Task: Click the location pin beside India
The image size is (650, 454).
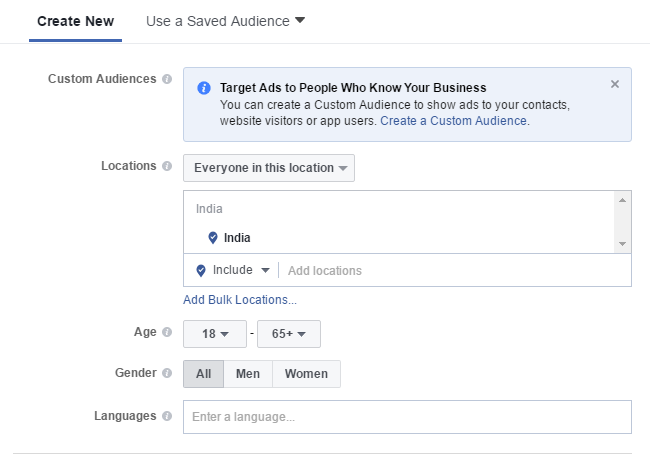Action: 213,238
